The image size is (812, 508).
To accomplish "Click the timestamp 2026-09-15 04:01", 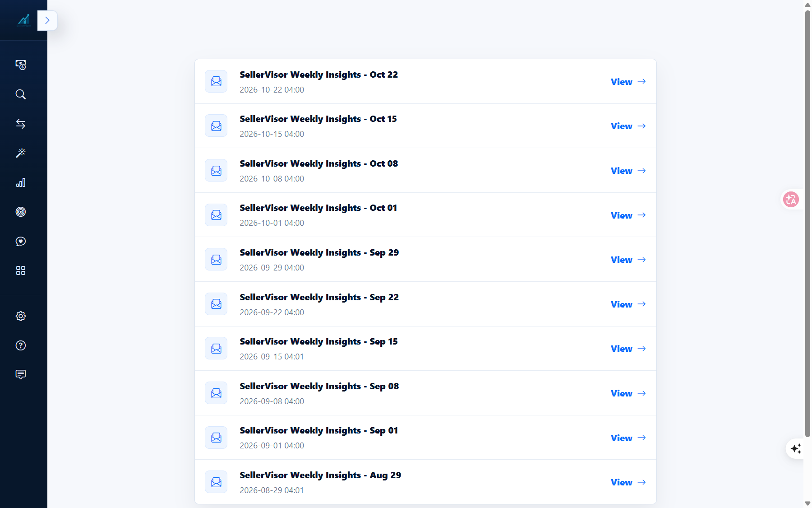I will click(272, 357).
